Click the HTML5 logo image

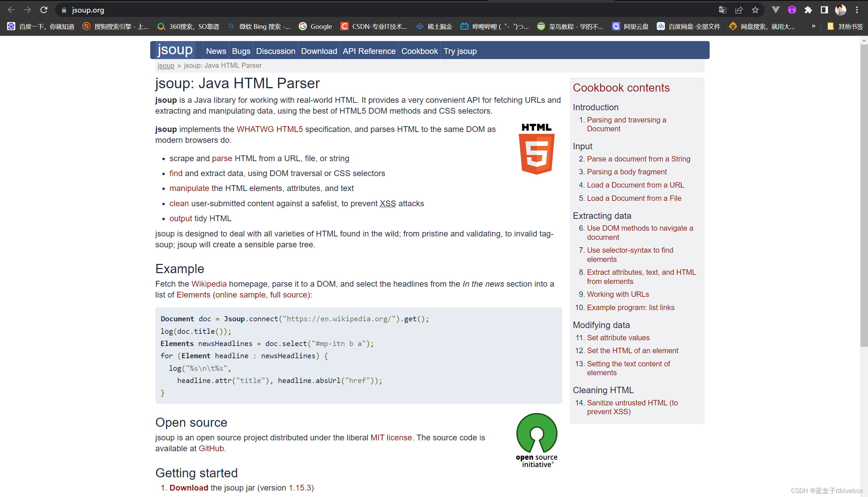tap(536, 149)
